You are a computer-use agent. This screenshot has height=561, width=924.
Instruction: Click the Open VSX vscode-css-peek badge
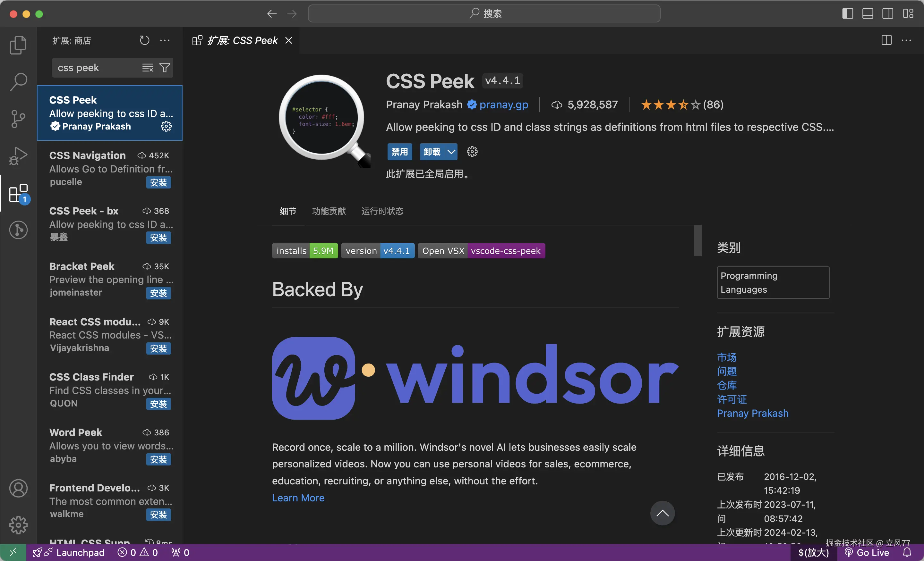click(482, 251)
